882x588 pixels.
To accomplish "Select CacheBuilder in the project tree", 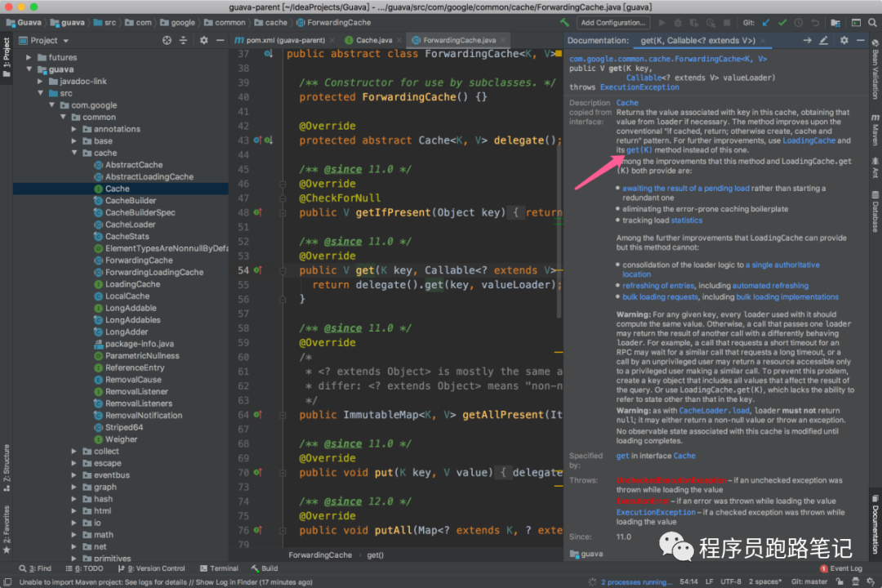I will pyautogui.click(x=131, y=200).
